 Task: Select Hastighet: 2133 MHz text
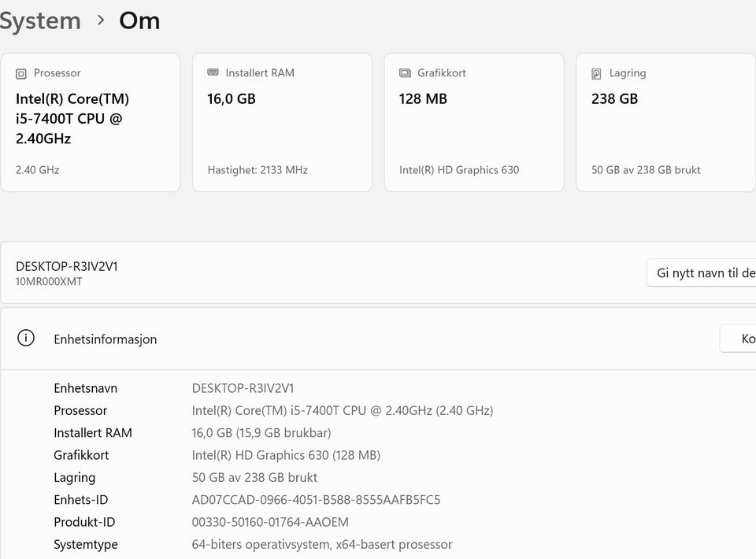tap(258, 170)
